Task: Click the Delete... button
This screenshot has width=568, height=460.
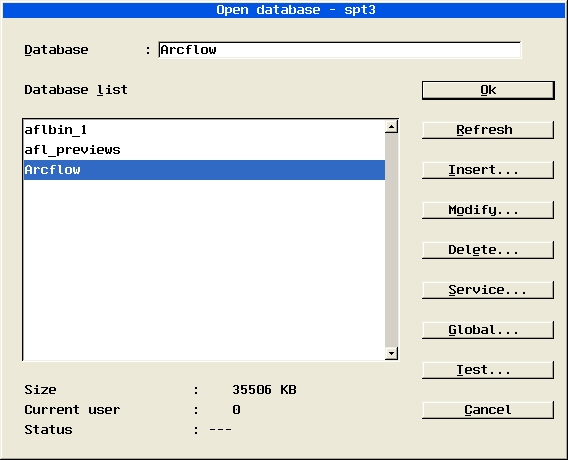Action: pyautogui.click(x=488, y=250)
